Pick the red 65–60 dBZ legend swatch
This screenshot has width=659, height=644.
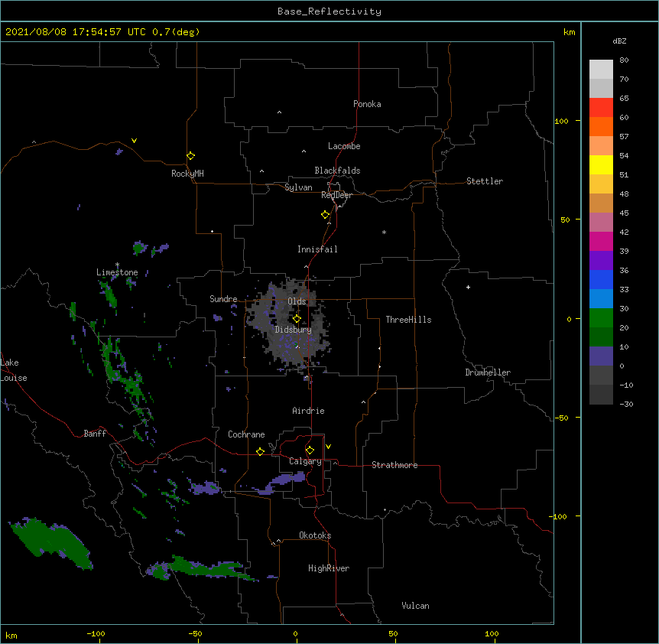601,107
